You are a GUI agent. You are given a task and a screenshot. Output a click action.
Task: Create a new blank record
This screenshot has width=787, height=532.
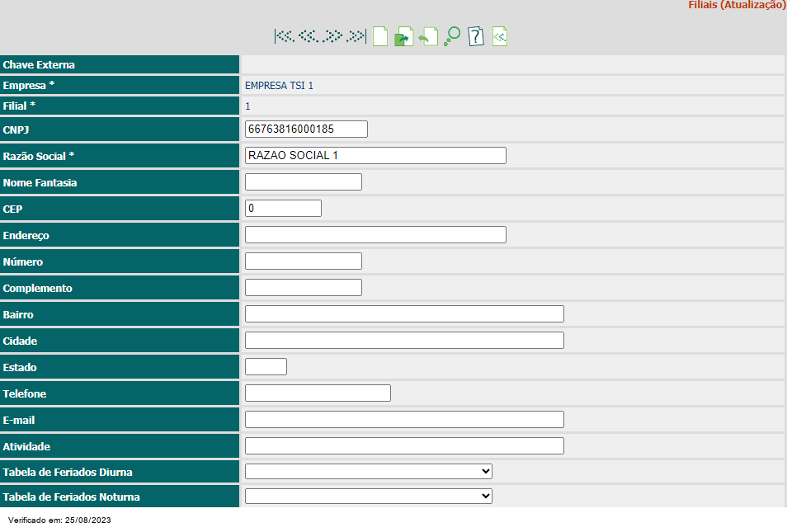coord(380,36)
